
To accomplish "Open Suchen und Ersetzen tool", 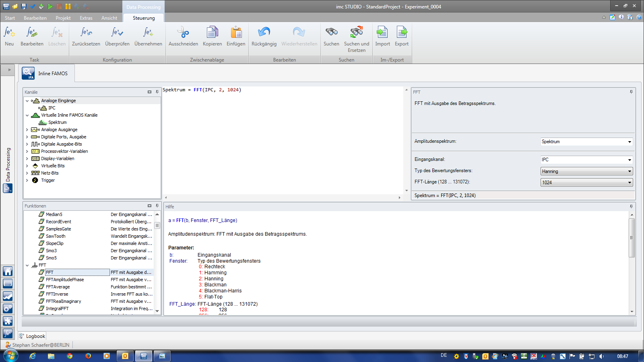I will pos(356,33).
